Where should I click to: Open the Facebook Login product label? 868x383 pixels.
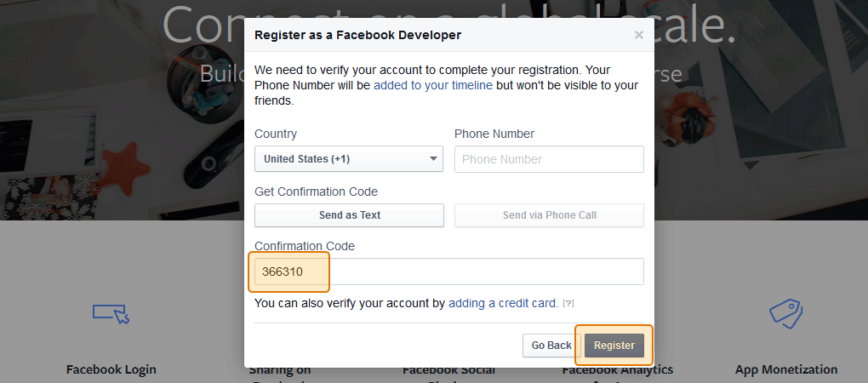point(111,369)
